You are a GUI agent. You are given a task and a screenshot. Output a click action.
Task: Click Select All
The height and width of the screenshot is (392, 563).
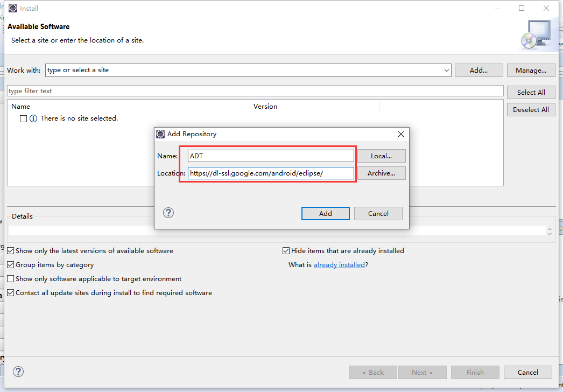531,92
